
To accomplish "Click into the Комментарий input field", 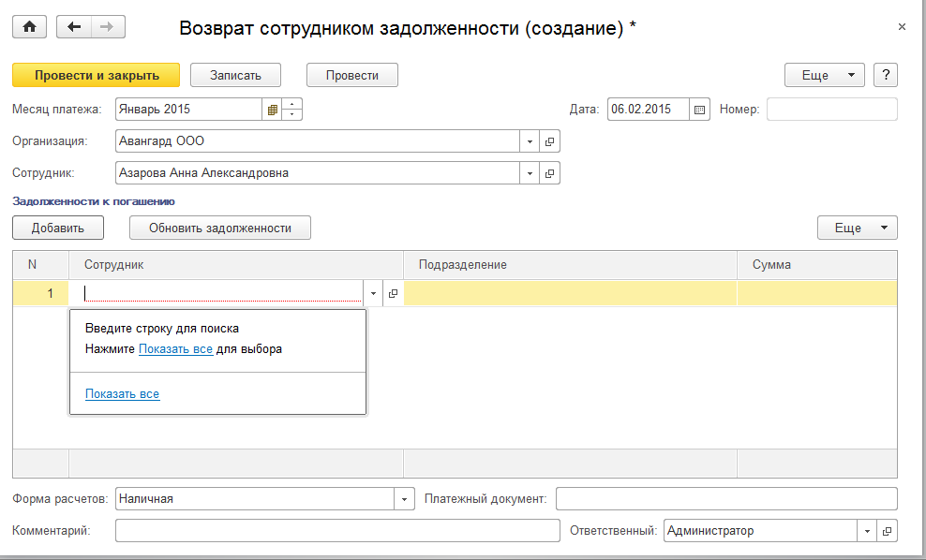I will point(337,531).
